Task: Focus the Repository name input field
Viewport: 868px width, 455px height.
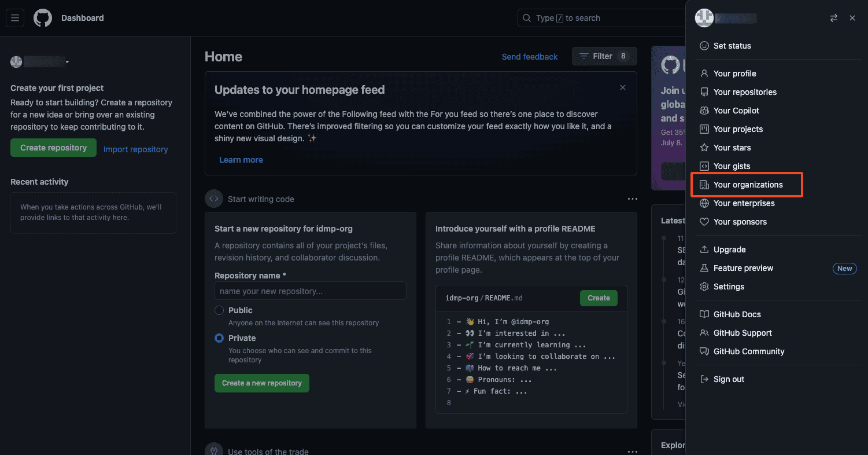Action: tap(310, 291)
